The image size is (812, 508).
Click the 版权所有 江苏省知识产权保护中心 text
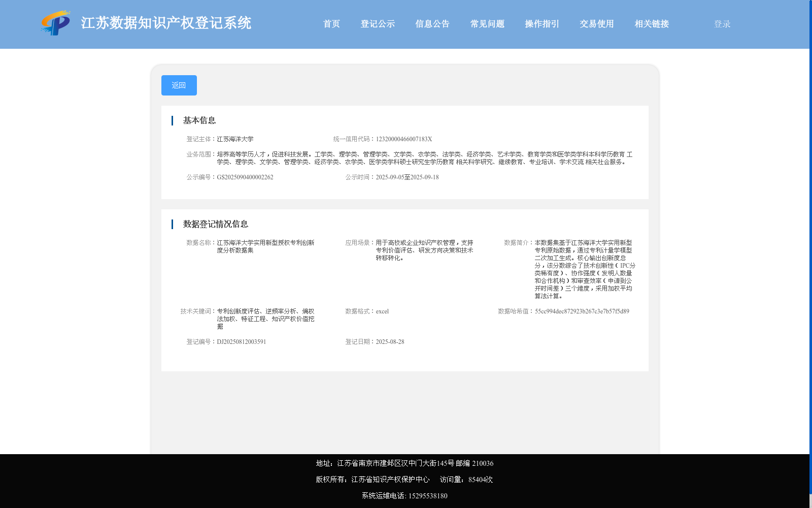pos(373,480)
